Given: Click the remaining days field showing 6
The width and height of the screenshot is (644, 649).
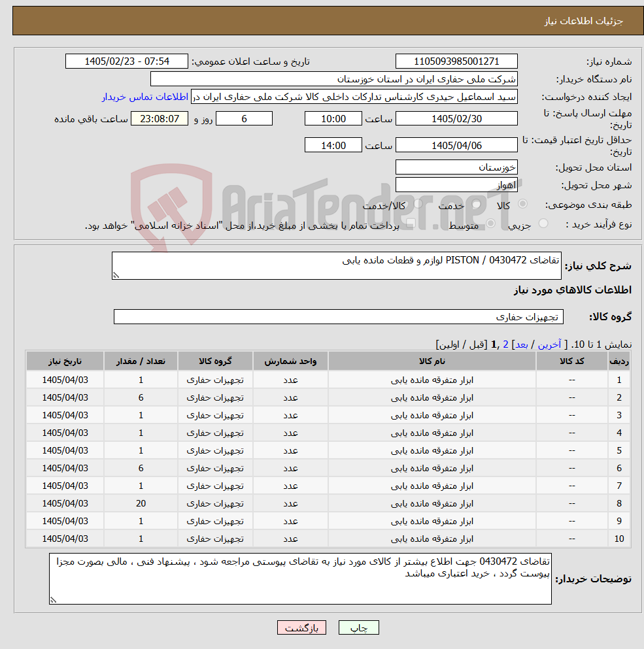Looking at the screenshot, I should 245,119.
